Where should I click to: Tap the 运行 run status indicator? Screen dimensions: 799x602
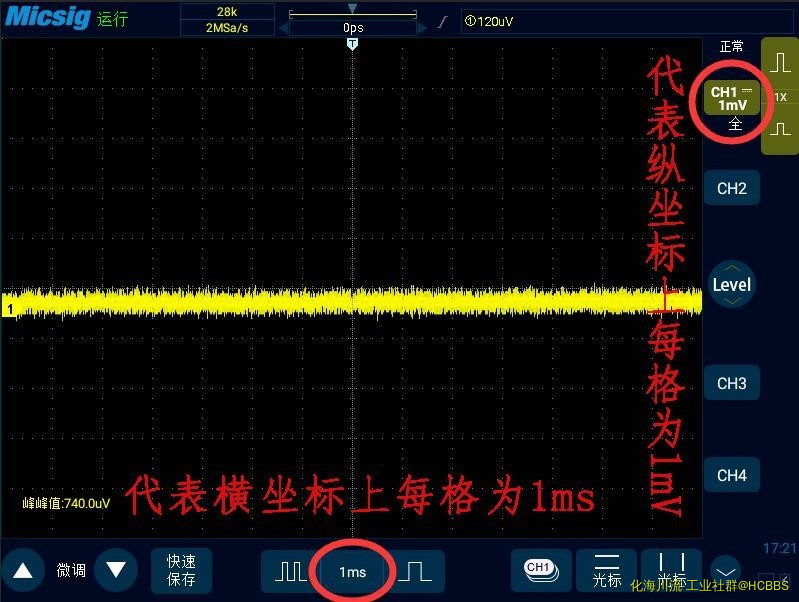(x=112, y=19)
